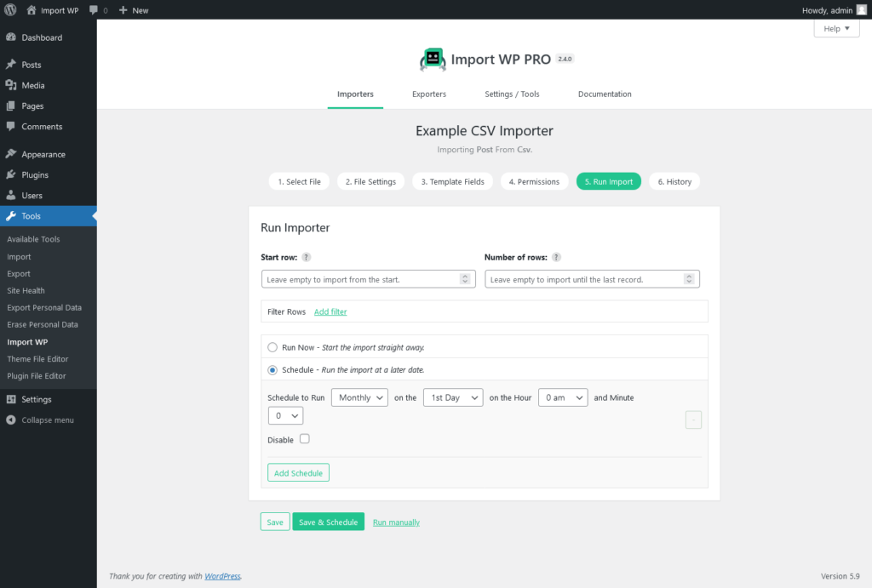Open the WordPress footer link
Screen dimensions: 872x588
point(222,576)
